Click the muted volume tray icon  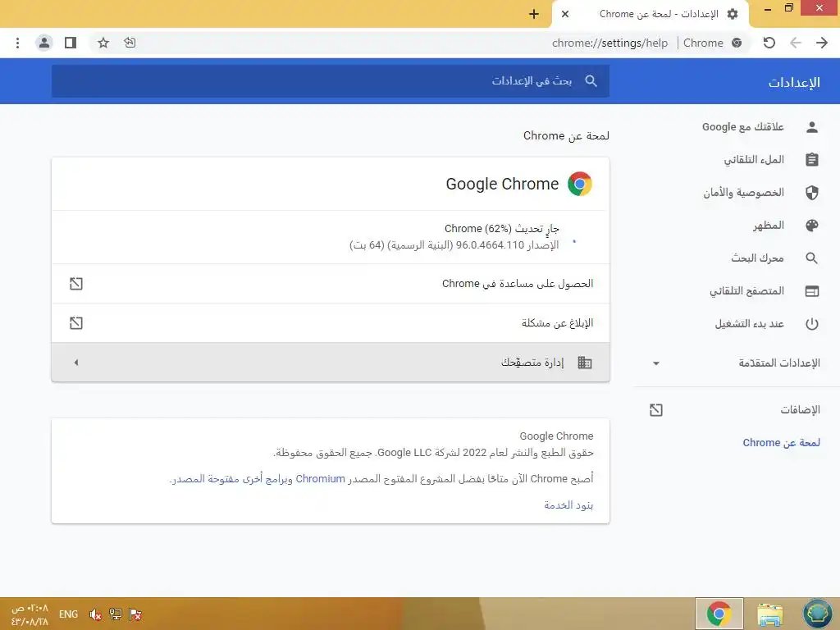pyautogui.click(x=95, y=614)
